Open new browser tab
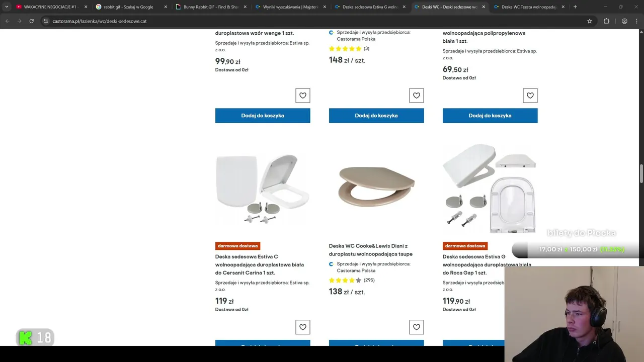Image resolution: width=644 pixels, height=362 pixels. click(x=575, y=7)
